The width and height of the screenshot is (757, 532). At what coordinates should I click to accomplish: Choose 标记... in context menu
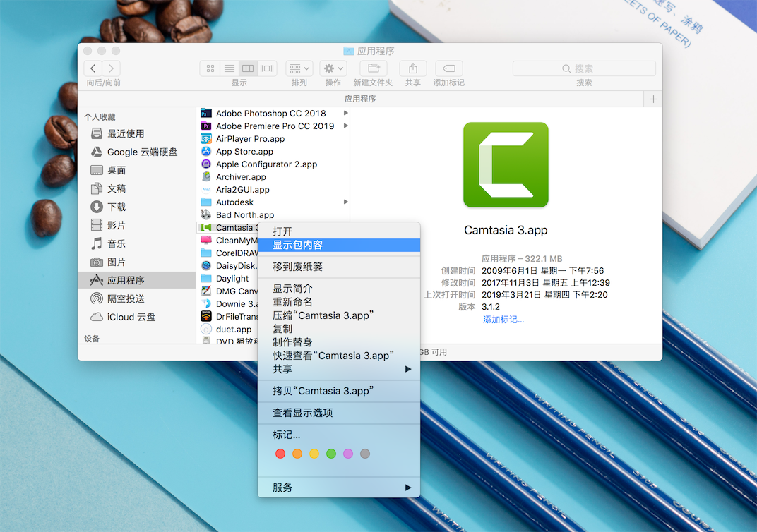tap(339, 435)
